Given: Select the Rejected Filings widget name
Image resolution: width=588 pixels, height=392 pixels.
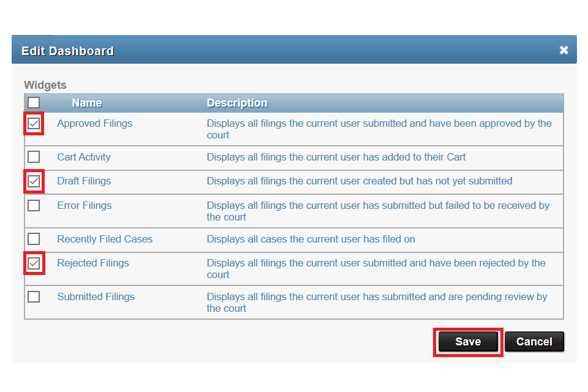Looking at the screenshot, I should pos(93,263).
